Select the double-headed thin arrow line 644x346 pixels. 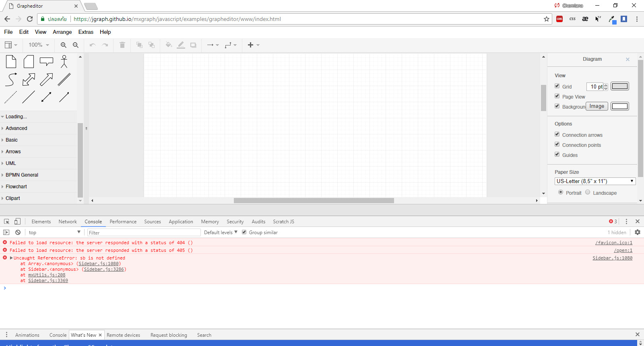tap(46, 97)
